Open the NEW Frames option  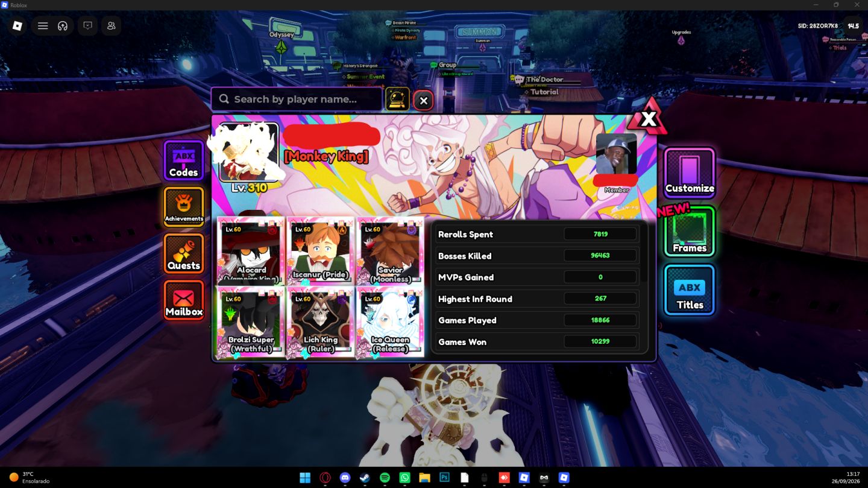(x=690, y=232)
